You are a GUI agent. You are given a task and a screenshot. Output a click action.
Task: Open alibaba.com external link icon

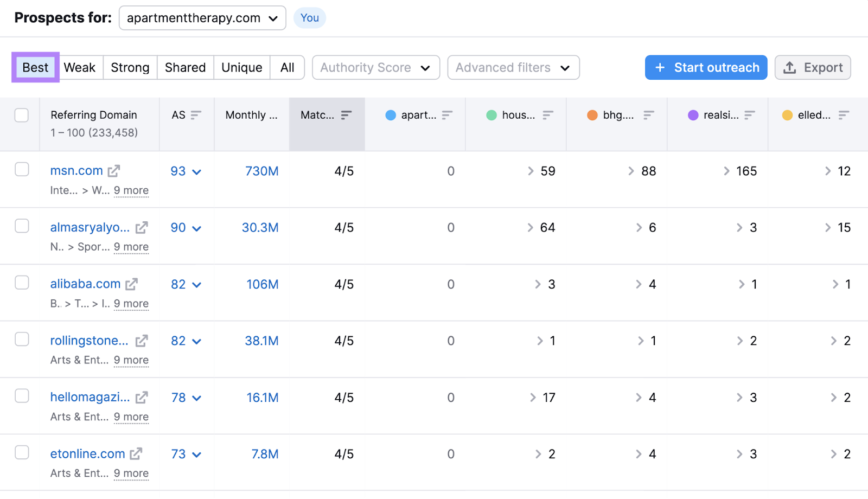point(132,284)
